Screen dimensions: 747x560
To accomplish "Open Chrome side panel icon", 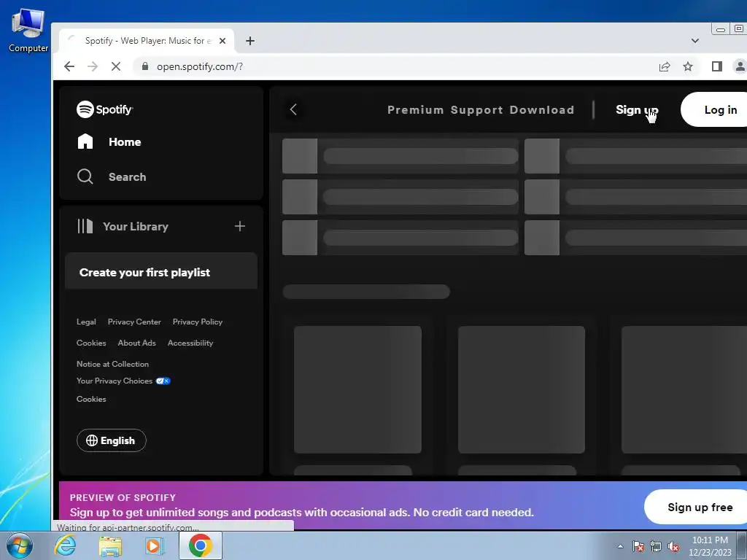I will click(716, 66).
